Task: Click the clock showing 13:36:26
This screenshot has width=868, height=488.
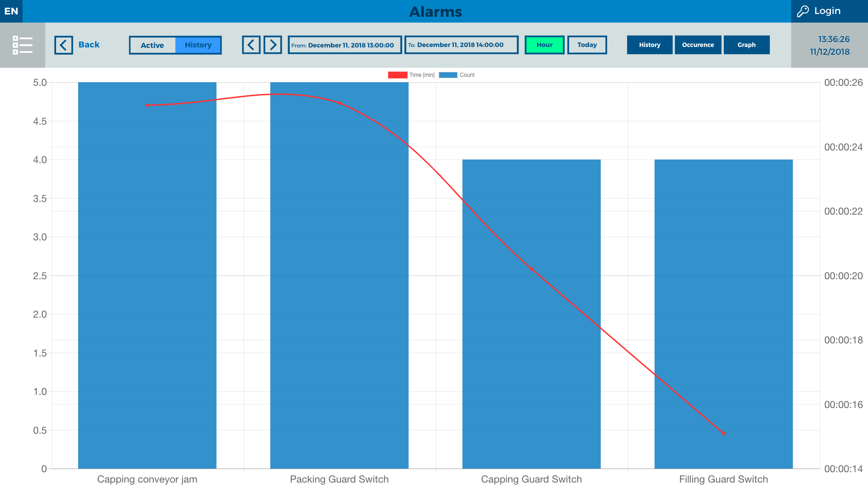Action: [834, 39]
